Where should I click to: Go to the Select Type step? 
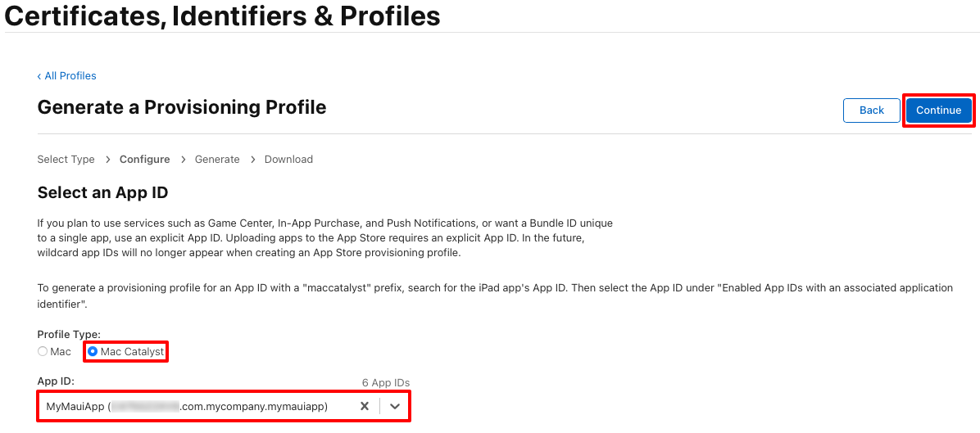(66, 159)
